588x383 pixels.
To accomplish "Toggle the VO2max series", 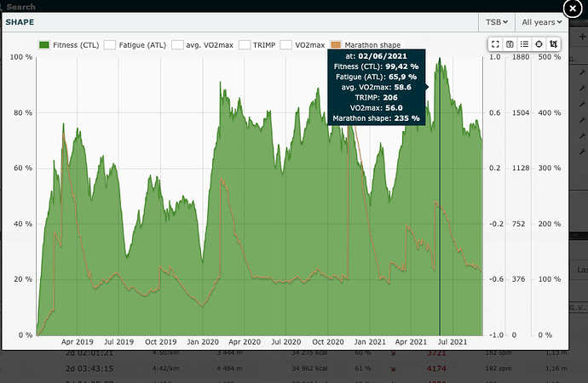I will coord(303,45).
